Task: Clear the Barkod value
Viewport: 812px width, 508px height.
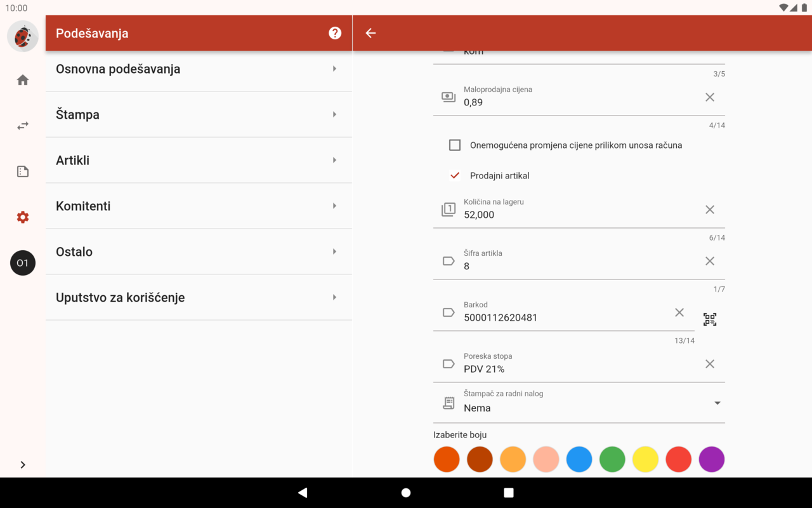Action: (679, 312)
